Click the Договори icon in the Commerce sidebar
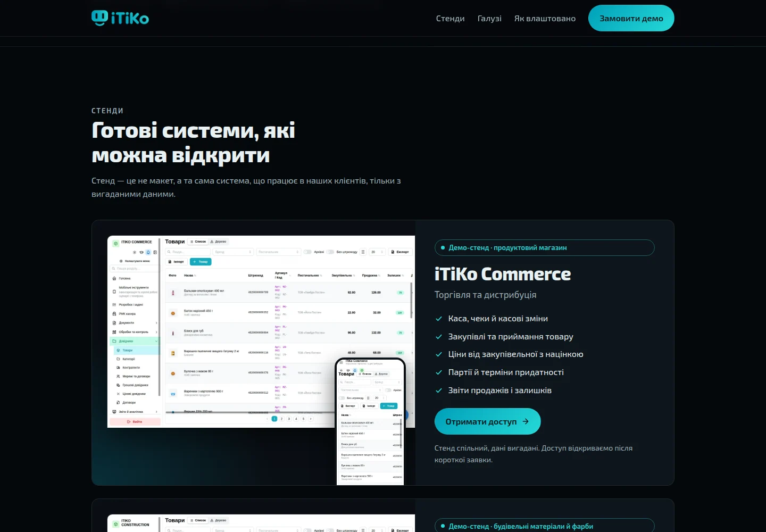766x532 pixels. point(118,403)
